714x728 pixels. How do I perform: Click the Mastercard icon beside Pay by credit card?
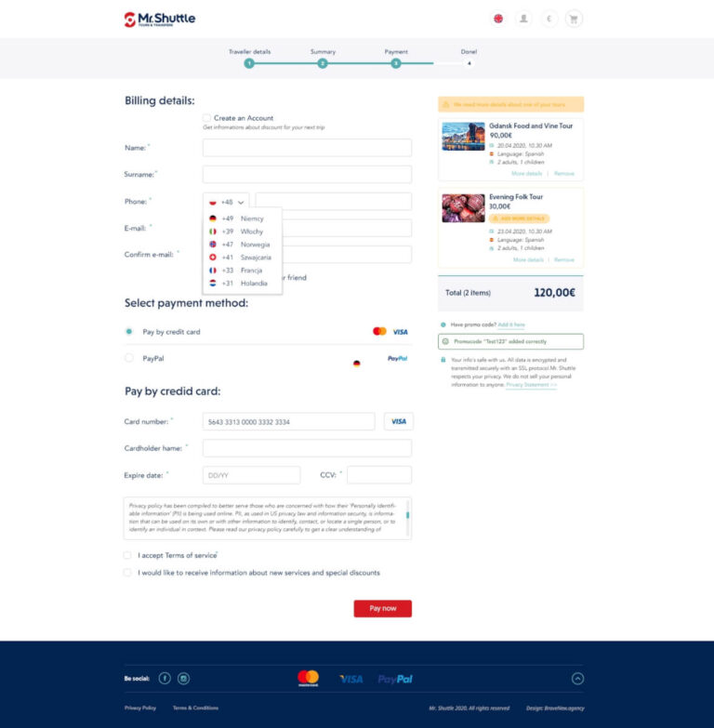tap(379, 332)
